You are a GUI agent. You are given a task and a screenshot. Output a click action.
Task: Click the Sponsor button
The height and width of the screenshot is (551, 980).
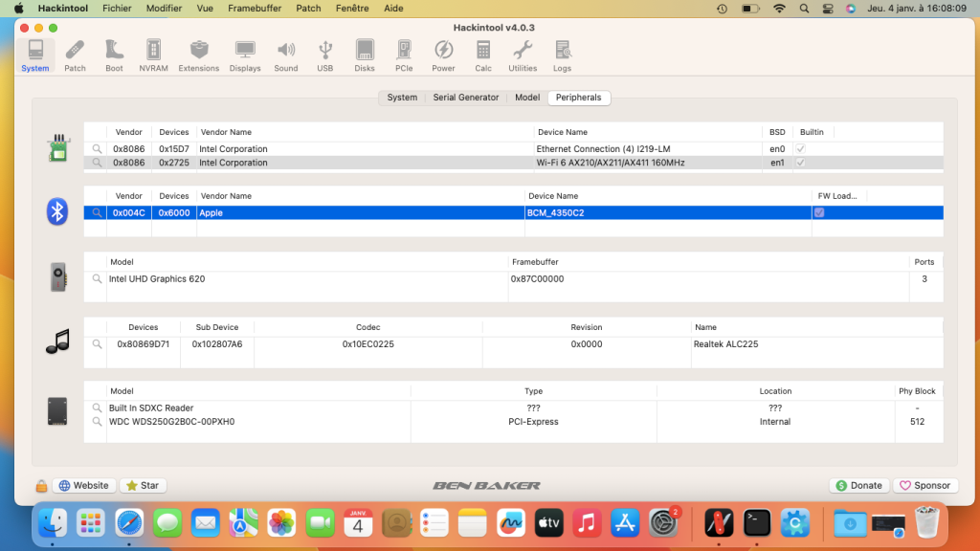coord(925,485)
